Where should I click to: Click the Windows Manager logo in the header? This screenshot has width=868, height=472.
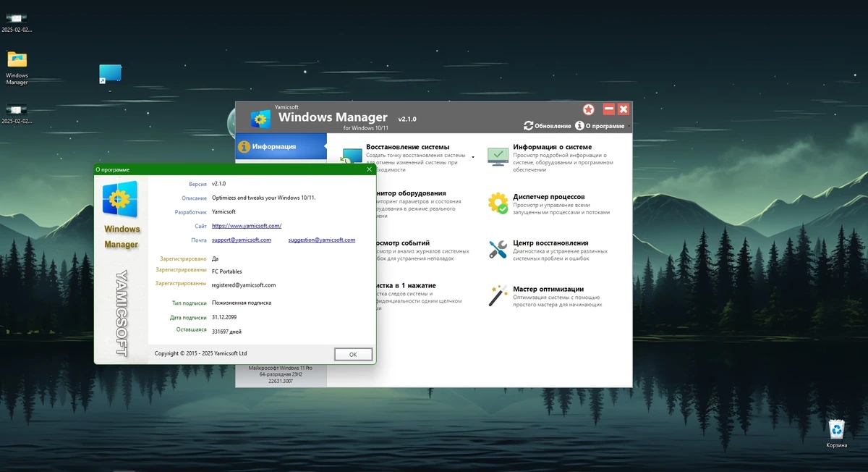(x=260, y=119)
